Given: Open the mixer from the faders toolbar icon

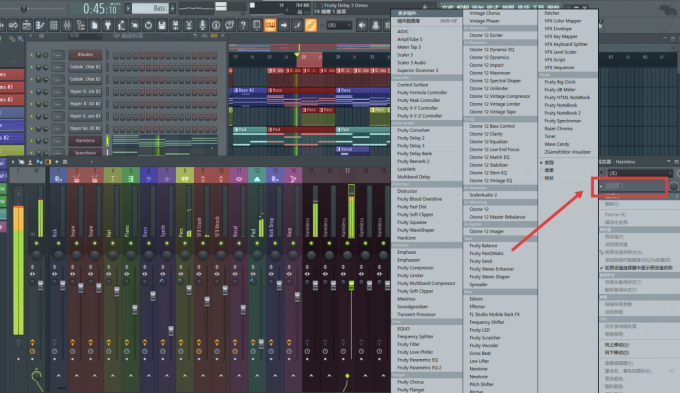Looking at the screenshot, I should [x=67, y=26].
